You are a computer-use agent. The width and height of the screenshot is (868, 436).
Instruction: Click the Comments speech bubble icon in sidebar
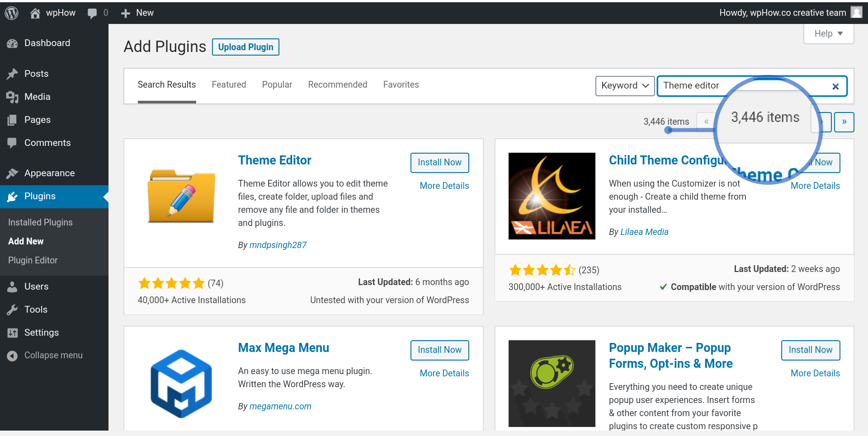point(12,143)
